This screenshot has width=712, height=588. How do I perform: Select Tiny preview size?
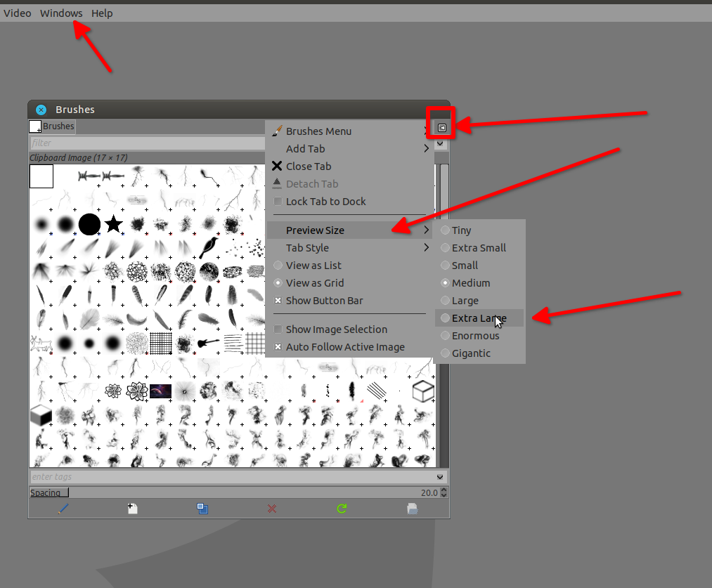pos(479,230)
